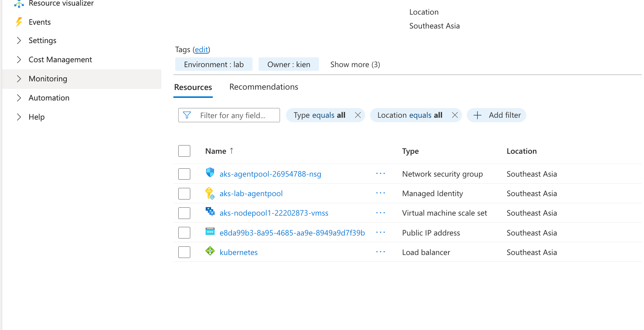Expand the Automation section chevron
Screen dimensions: 644x330
[19, 98]
